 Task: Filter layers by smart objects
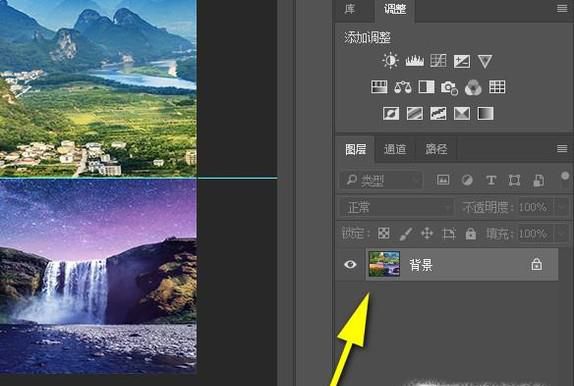pyautogui.click(x=538, y=180)
